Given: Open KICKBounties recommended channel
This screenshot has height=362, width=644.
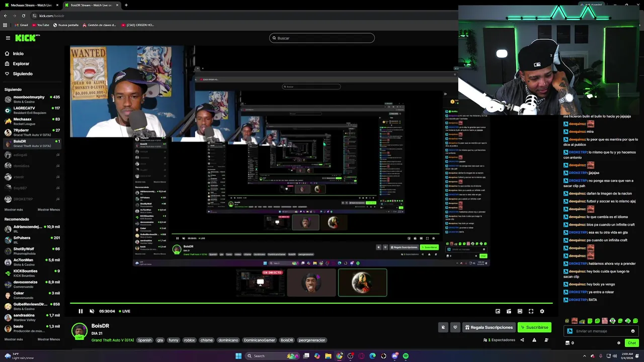Looking at the screenshot, I should [32, 273].
